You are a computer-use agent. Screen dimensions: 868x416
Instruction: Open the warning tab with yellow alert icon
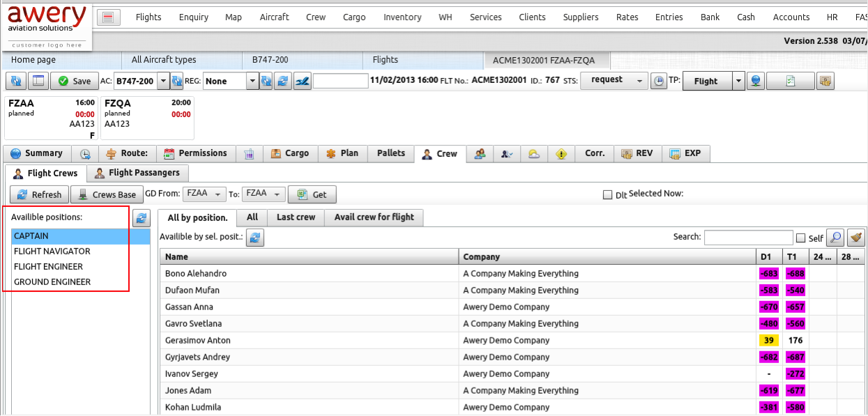(561, 154)
